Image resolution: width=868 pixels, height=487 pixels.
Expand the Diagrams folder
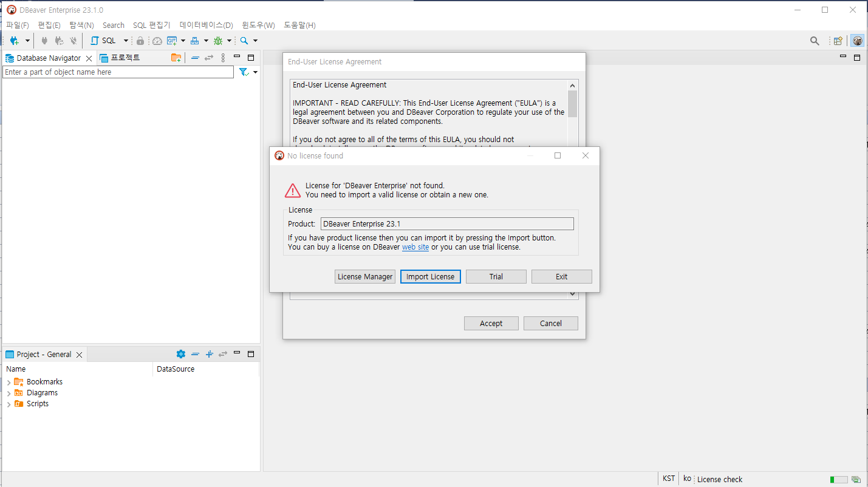pos(9,393)
